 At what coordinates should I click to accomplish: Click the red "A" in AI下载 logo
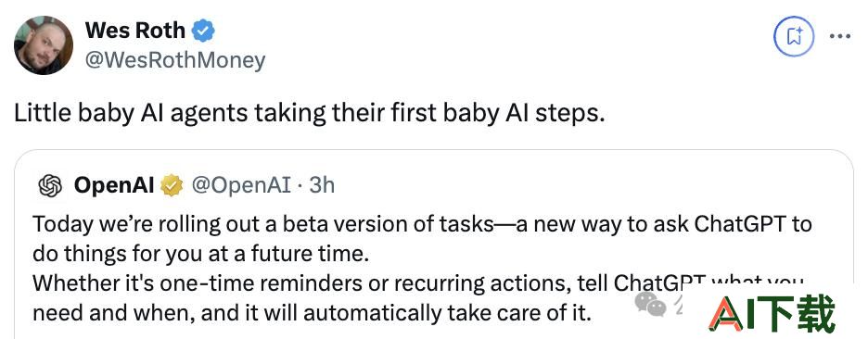(726, 314)
